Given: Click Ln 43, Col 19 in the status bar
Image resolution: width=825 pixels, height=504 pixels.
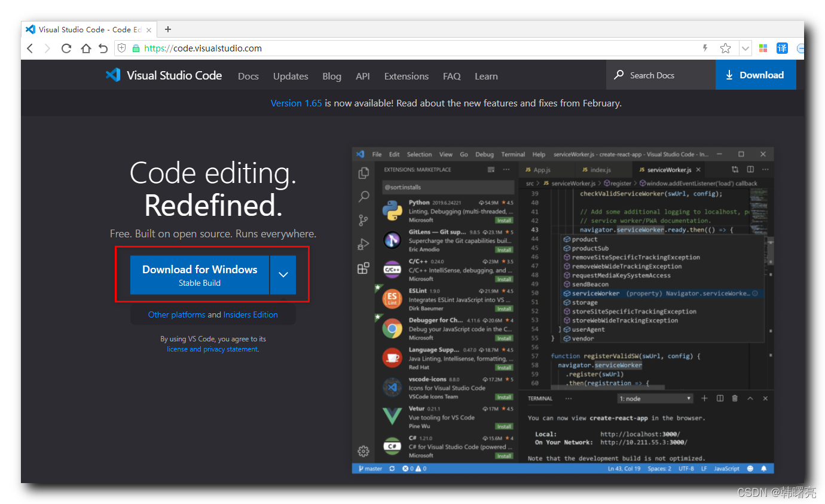Looking at the screenshot, I should [x=624, y=469].
